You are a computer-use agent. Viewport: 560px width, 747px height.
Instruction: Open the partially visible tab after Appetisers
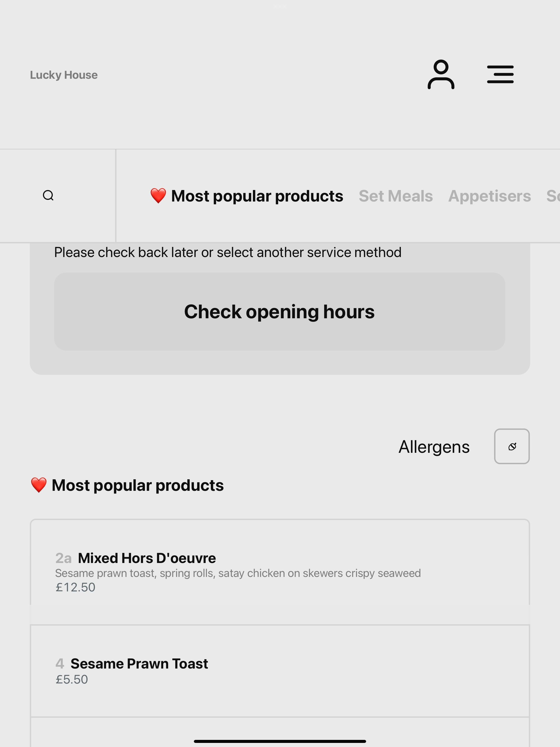pyautogui.click(x=553, y=196)
